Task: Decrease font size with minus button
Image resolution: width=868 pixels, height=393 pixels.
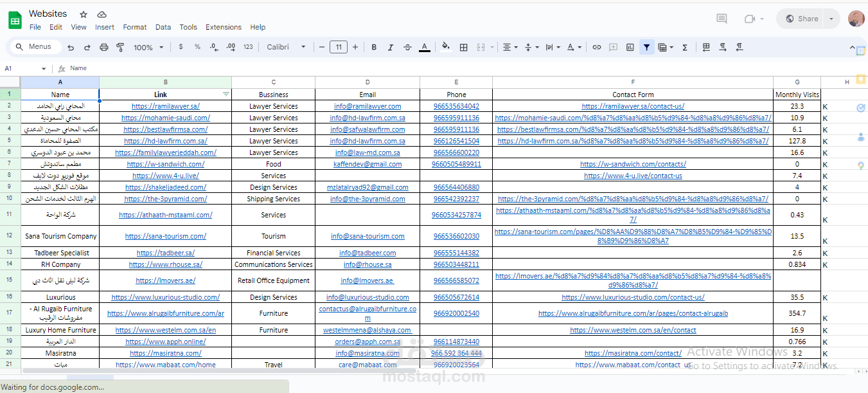Action: [321, 47]
